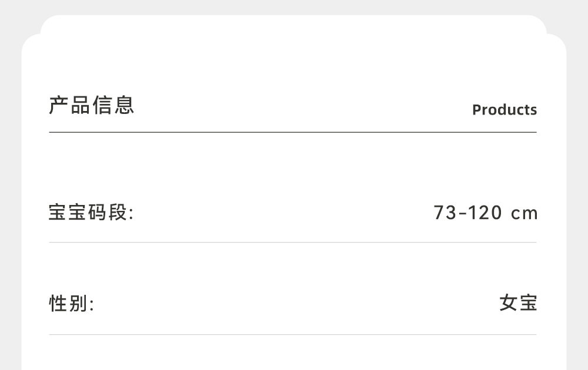Click the 产 character in the heading
Image resolution: width=588 pixels, height=370 pixels.
click(x=59, y=105)
